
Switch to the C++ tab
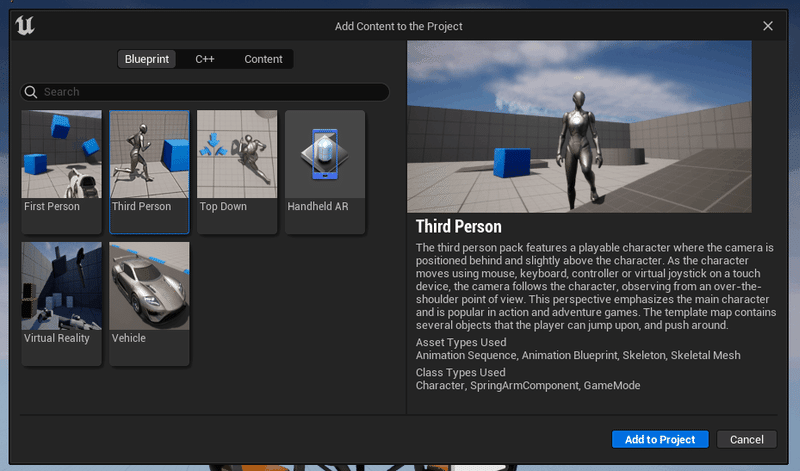point(205,59)
